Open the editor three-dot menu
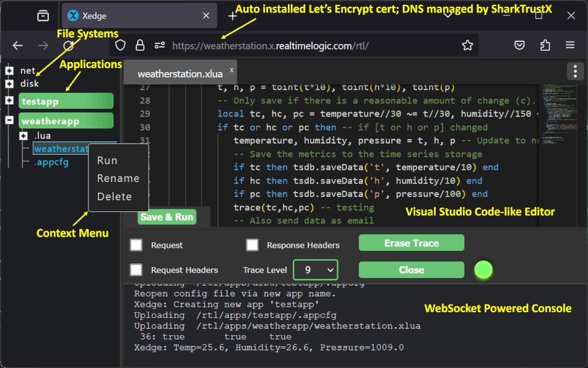This screenshot has height=368, width=588. [x=575, y=71]
